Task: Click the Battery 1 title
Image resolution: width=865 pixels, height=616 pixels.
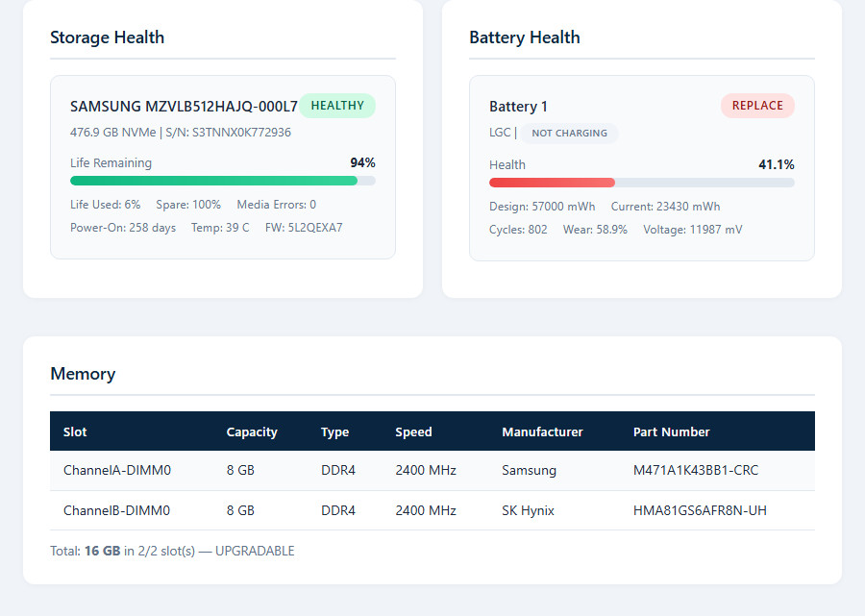Action: pos(518,107)
